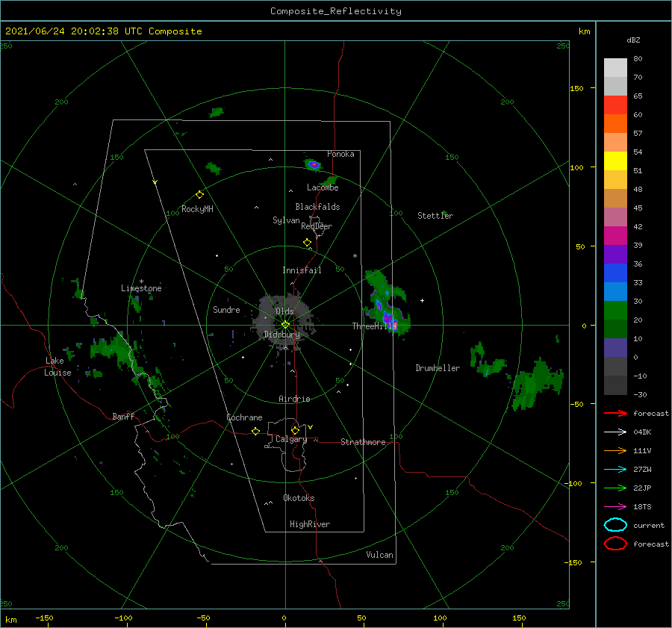Click yellow radar-site diamond between Olds and Didsbury

(285, 325)
